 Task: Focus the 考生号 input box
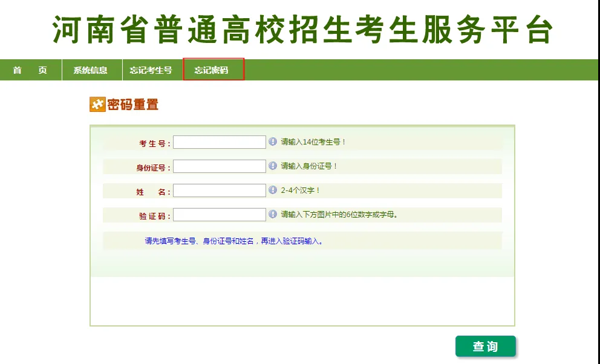[x=220, y=142]
